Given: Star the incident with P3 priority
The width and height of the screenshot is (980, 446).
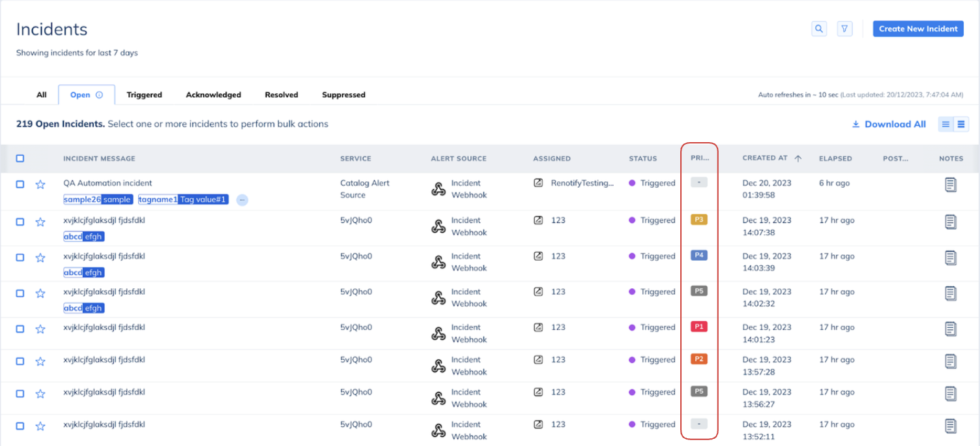Looking at the screenshot, I should click(40, 222).
